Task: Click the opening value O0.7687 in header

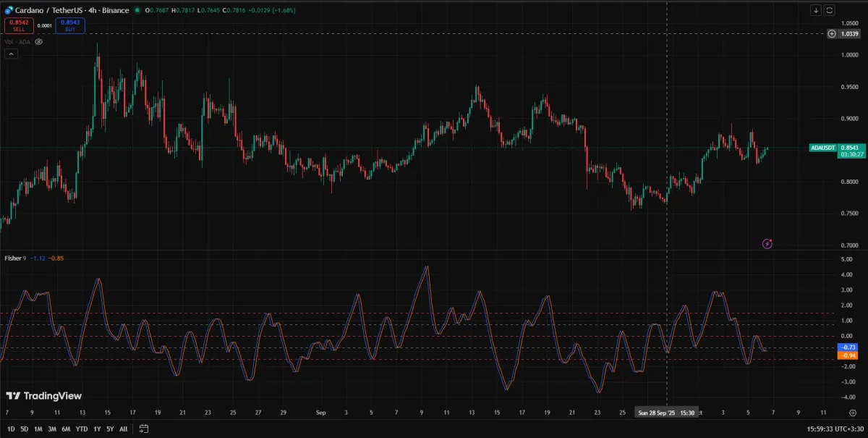Action: pyautogui.click(x=157, y=10)
